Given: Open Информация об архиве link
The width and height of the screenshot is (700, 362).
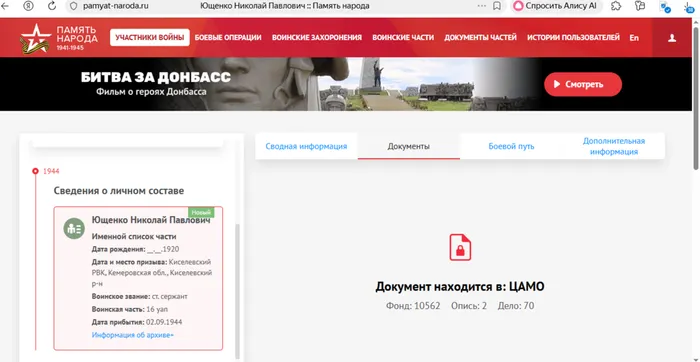Looking at the screenshot, I should pos(133,334).
